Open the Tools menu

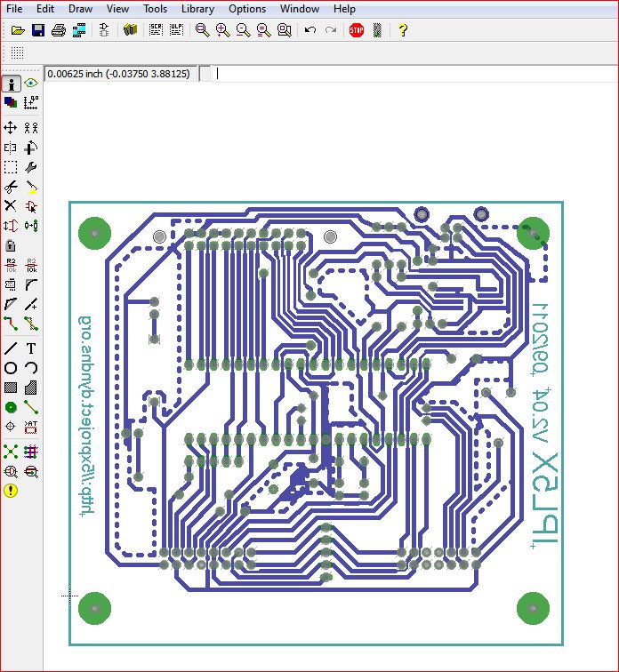click(155, 9)
